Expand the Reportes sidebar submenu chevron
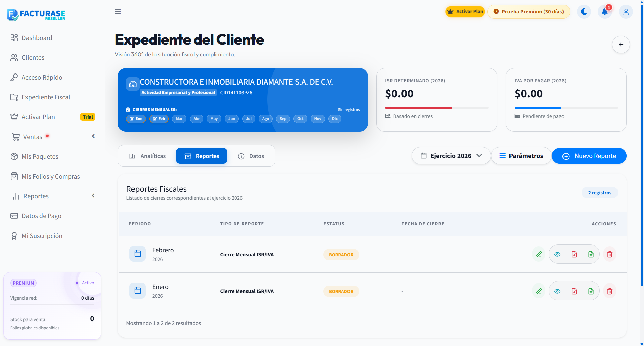The image size is (644, 346). (93, 196)
